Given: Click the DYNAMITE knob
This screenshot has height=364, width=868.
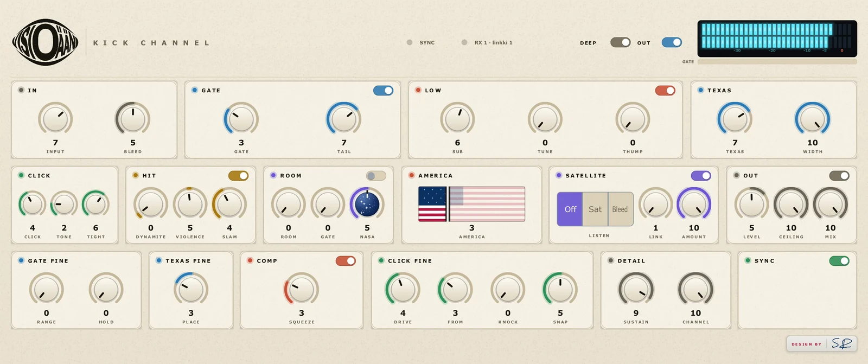Looking at the screenshot, I should pyautogui.click(x=151, y=205).
